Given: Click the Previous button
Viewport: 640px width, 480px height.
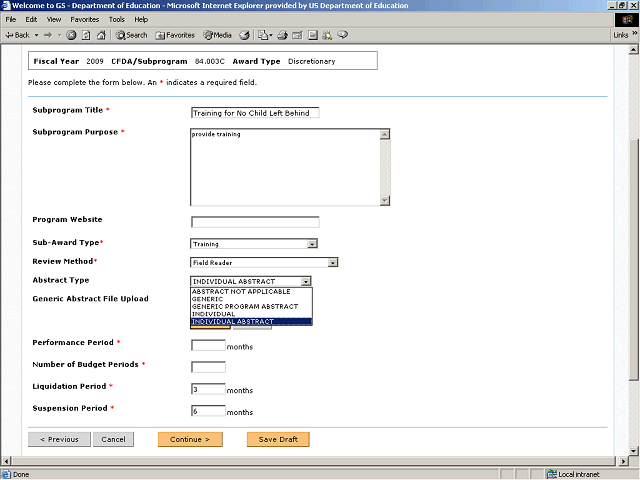Looking at the screenshot, I should click(59, 440).
